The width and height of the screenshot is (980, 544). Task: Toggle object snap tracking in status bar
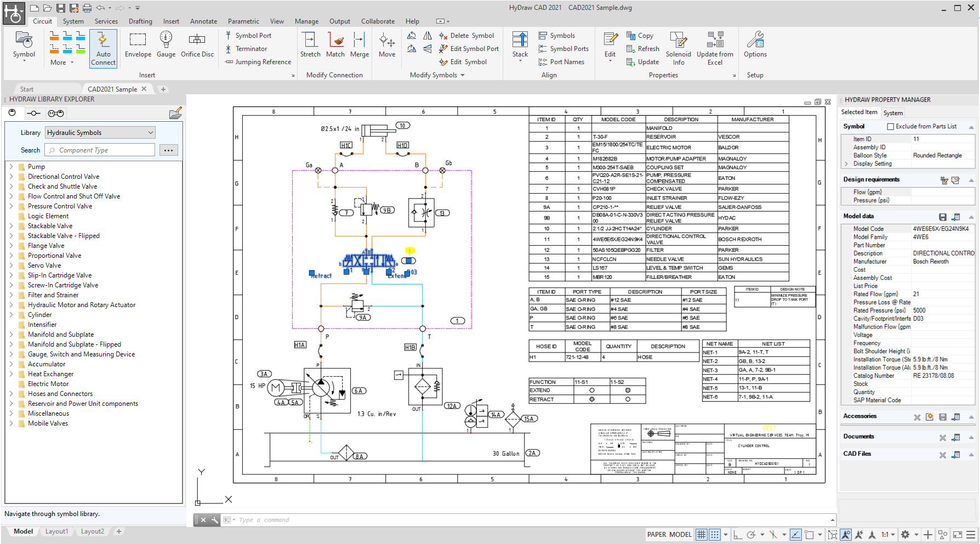pos(795,535)
